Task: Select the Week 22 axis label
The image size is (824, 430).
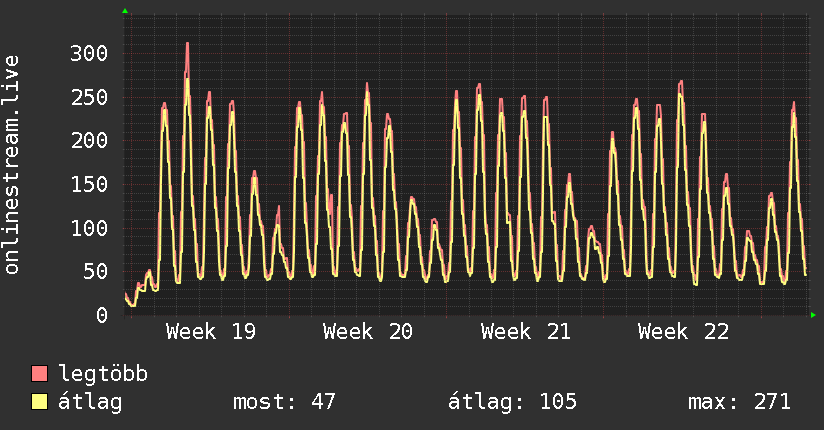Action: click(683, 332)
